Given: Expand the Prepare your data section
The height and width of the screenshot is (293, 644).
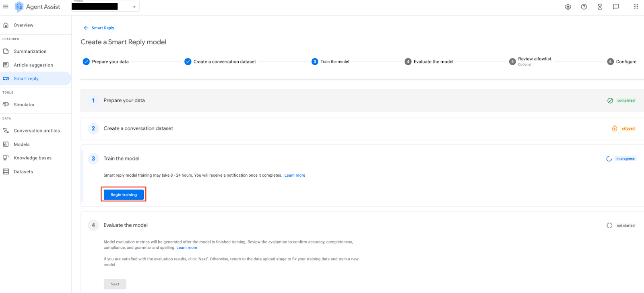Looking at the screenshot, I should click(362, 101).
